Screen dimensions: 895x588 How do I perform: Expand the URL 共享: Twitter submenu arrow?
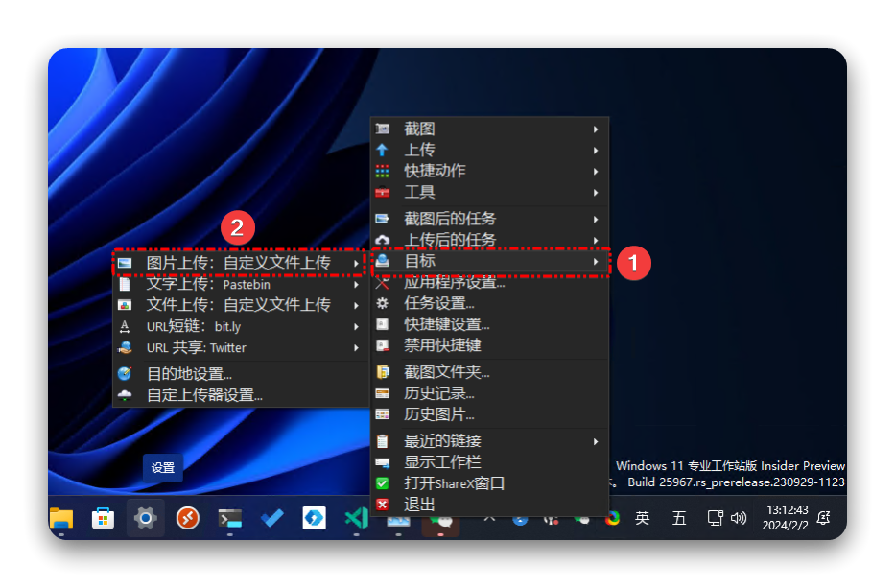pos(356,347)
